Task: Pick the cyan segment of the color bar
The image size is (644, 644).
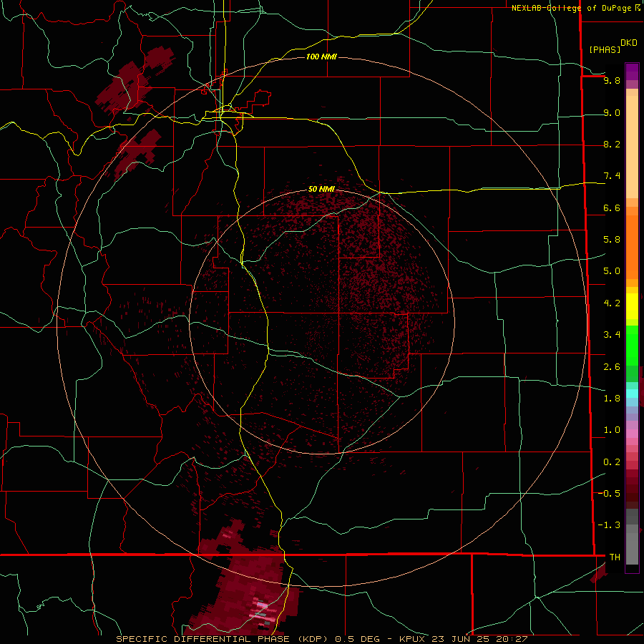Action: pos(632,394)
